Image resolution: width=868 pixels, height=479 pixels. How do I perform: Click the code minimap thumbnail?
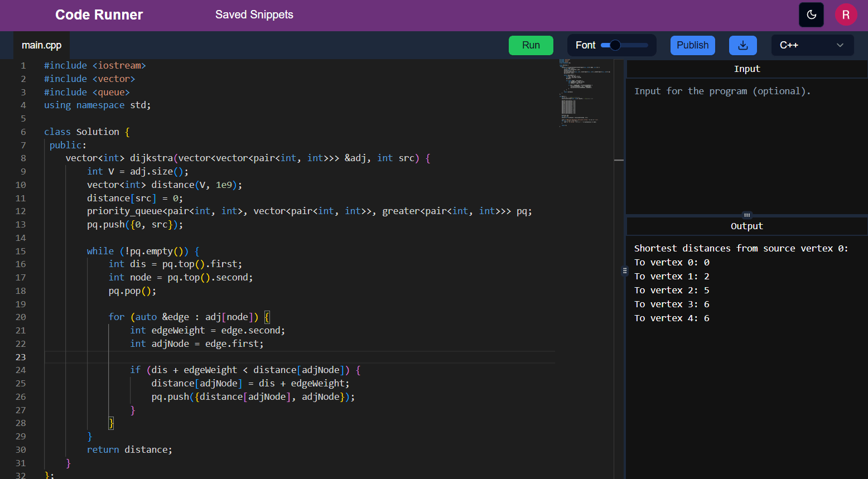[585, 93]
